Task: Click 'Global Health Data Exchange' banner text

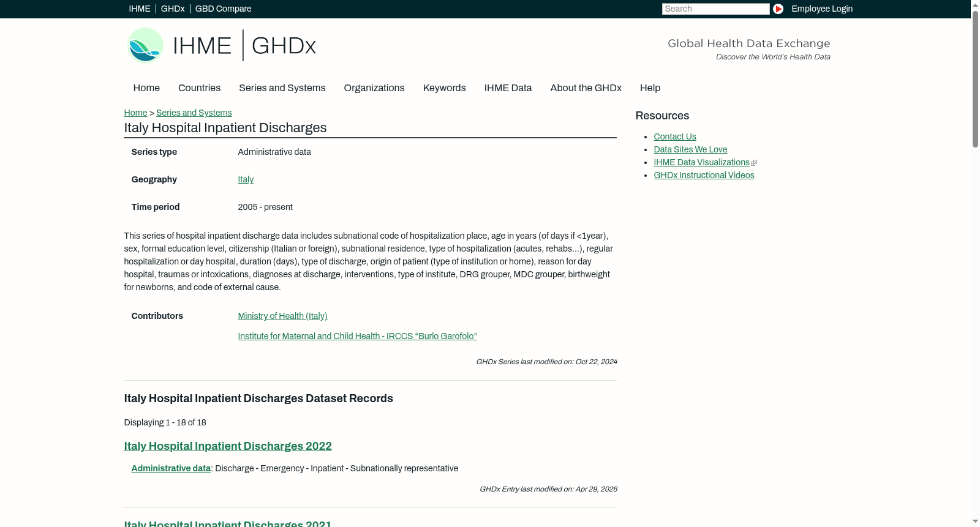Action: pyautogui.click(x=748, y=43)
